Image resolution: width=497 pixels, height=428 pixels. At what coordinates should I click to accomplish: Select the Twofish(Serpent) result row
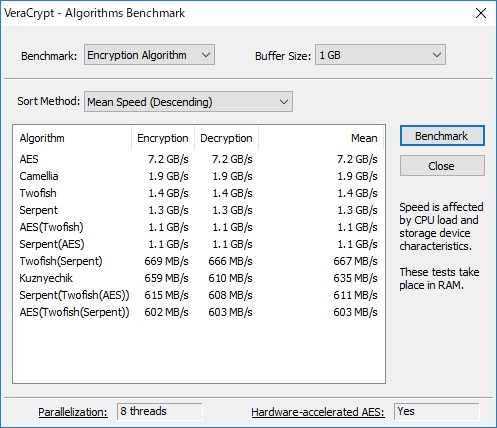[x=199, y=261]
